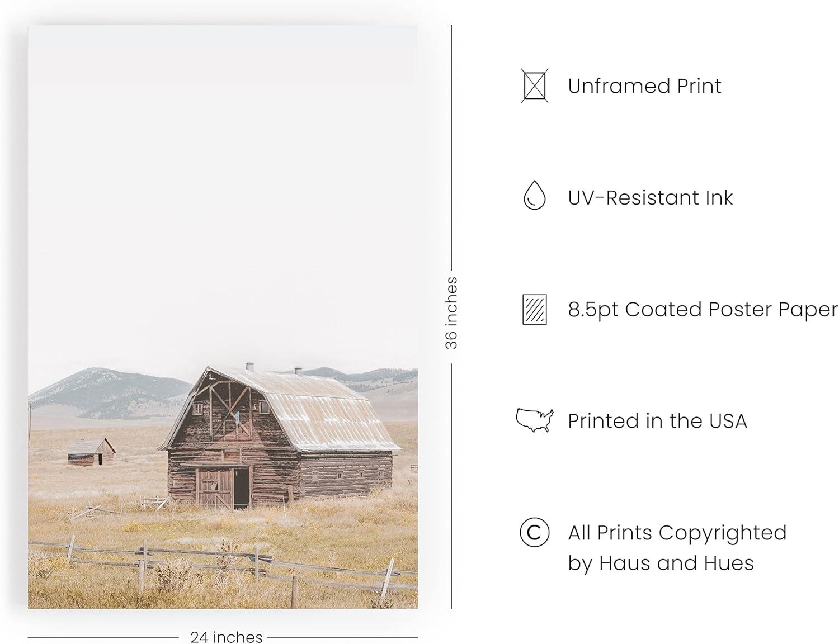Select the hatched poster paper icon
839x644 pixels.
click(534, 309)
